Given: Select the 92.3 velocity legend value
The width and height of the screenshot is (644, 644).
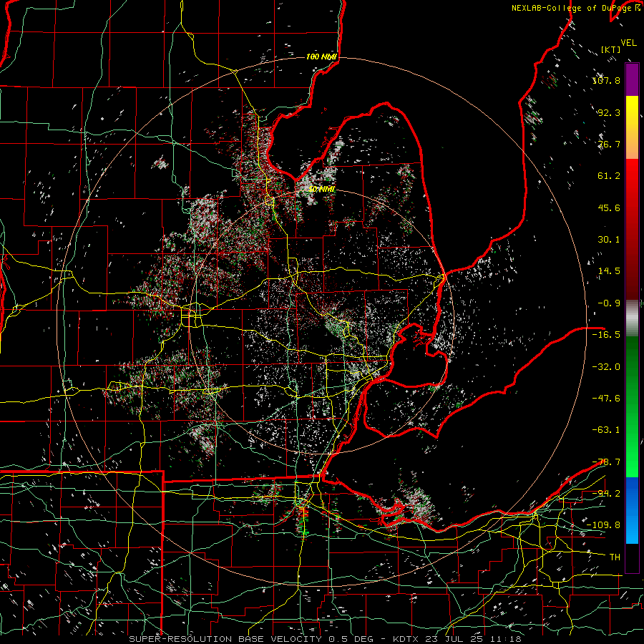Looking at the screenshot, I should [609, 112].
